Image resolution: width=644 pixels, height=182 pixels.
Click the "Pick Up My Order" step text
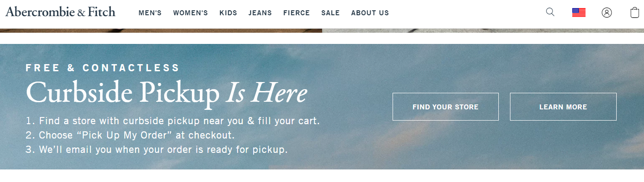coord(130,135)
